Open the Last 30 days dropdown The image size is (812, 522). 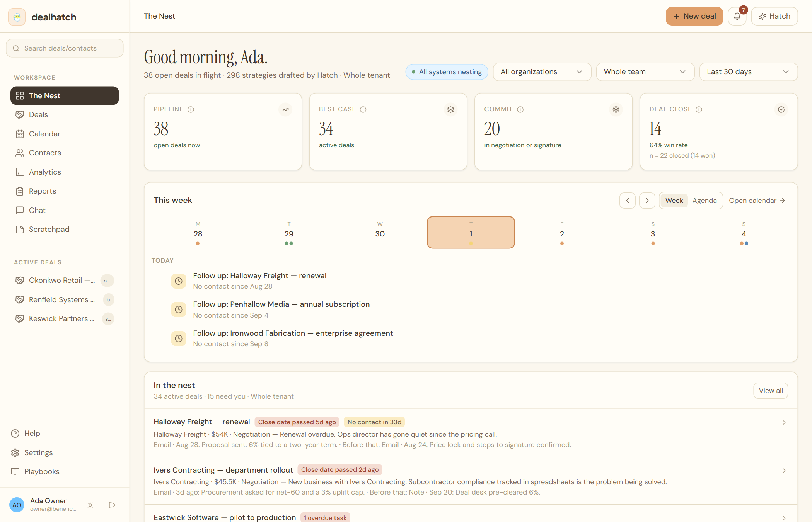[x=748, y=72]
